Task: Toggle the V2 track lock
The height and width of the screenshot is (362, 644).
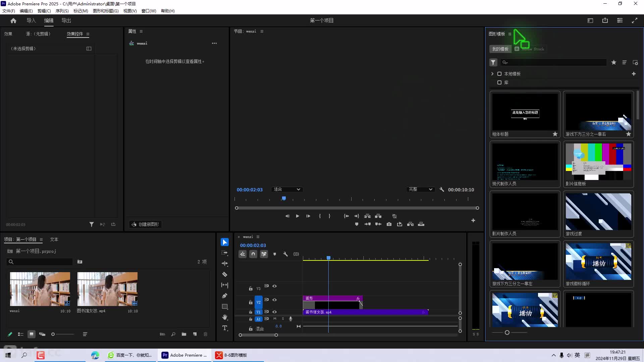Action: tap(251, 302)
